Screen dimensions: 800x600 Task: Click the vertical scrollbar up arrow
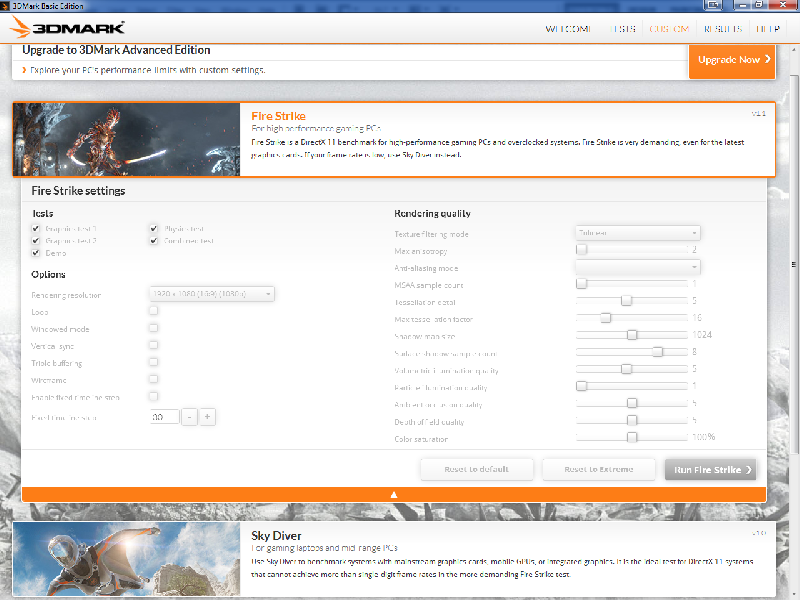click(x=794, y=50)
